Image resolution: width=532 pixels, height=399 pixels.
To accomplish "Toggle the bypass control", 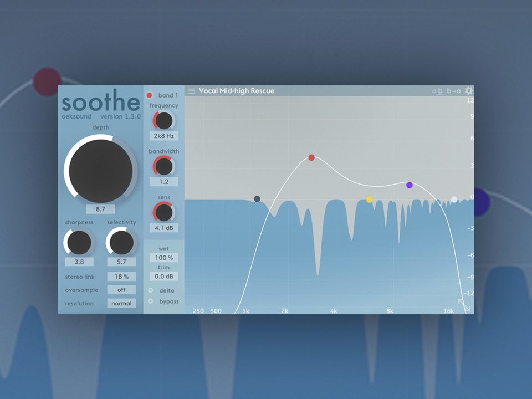I will tap(150, 301).
